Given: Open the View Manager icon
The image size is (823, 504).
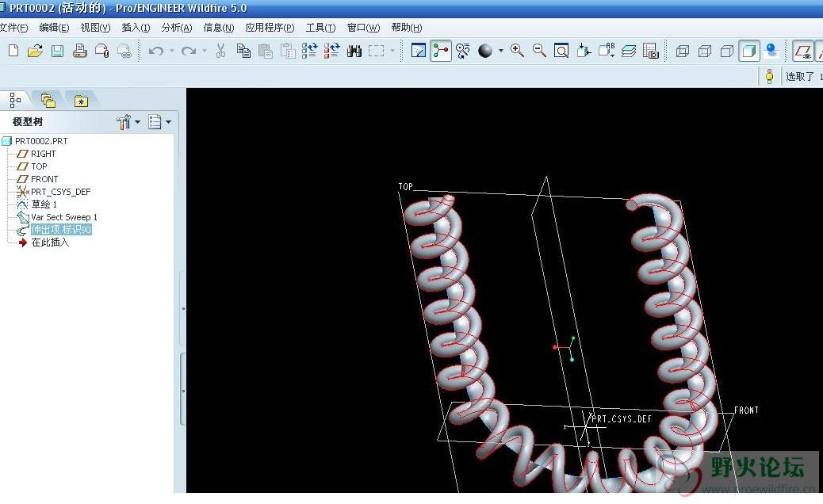Looking at the screenshot, I should (x=651, y=51).
